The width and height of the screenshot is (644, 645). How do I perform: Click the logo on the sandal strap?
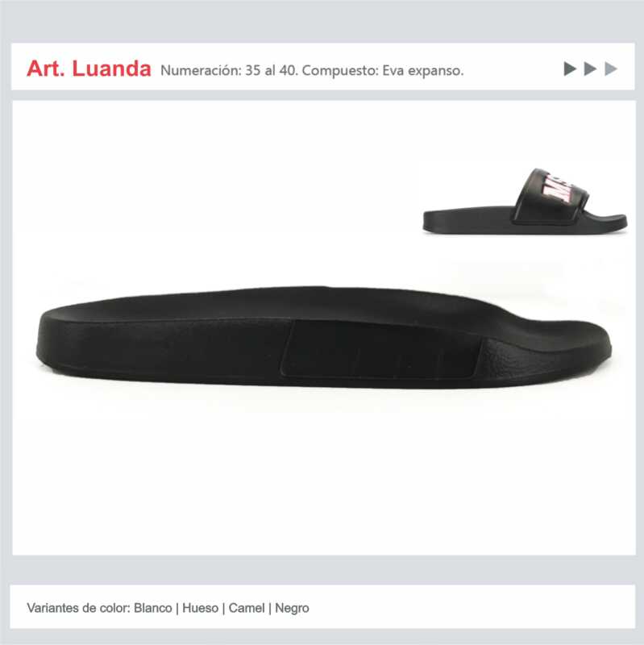561,189
